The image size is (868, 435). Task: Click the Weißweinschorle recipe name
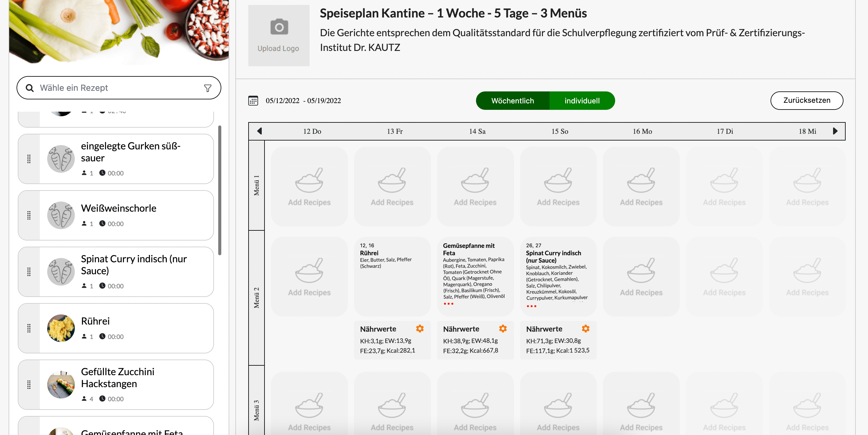click(119, 208)
